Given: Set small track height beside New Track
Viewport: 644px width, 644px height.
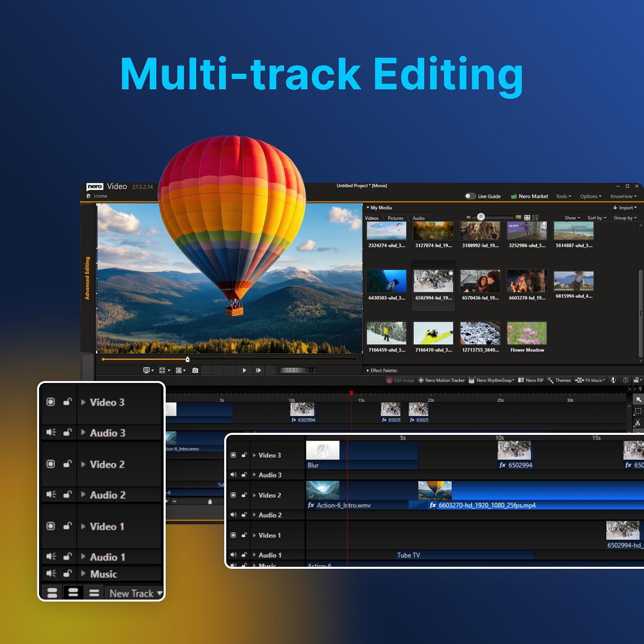Looking at the screenshot, I should click(94, 593).
